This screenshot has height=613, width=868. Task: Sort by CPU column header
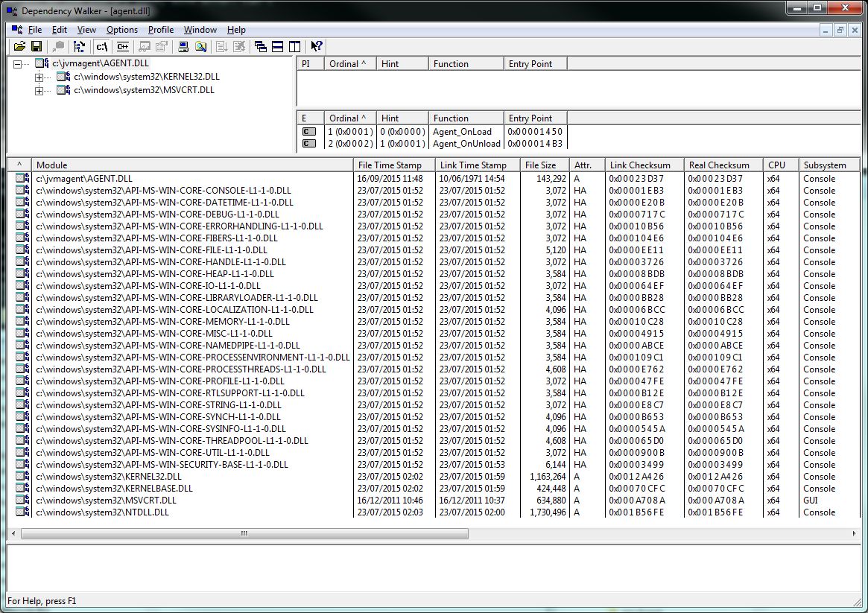781,165
